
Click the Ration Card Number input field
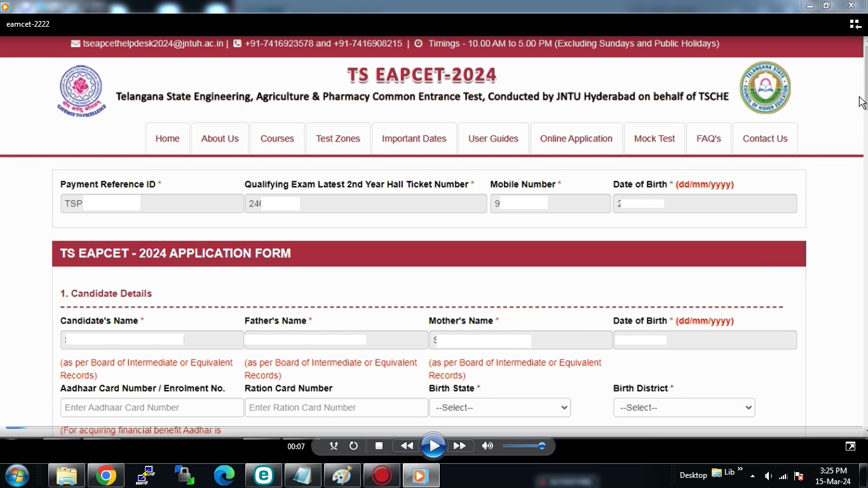(x=336, y=407)
